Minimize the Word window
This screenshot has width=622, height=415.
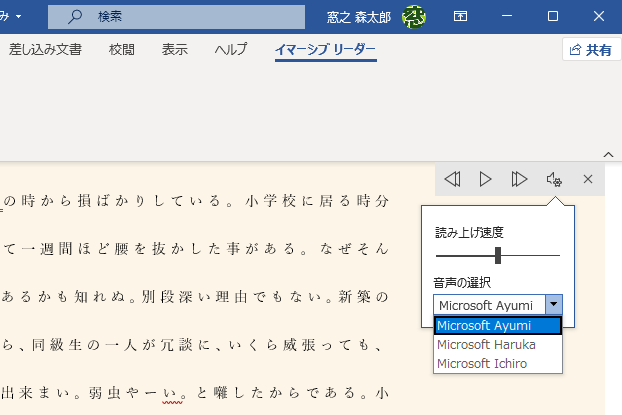coord(507,16)
